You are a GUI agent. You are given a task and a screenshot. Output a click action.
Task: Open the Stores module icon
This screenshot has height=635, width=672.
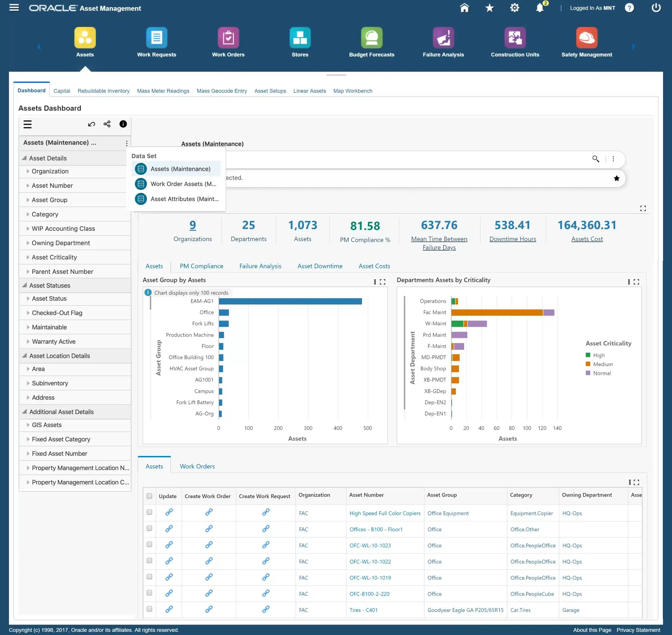pos(300,38)
